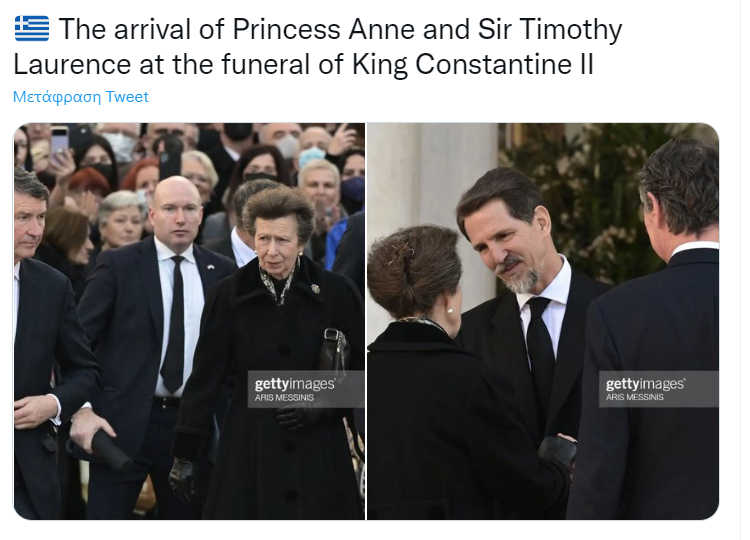Click the gold hair clip in updo
This screenshot has width=750, height=540.
[x=400, y=253]
